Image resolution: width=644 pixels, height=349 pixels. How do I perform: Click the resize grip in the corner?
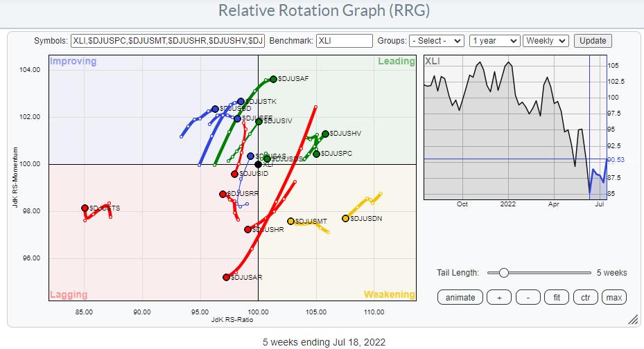[632, 320]
